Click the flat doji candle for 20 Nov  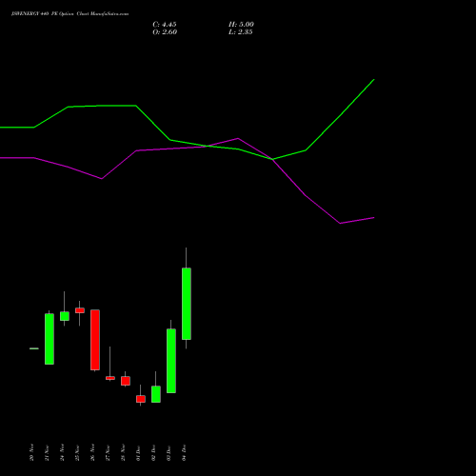pos(34,348)
